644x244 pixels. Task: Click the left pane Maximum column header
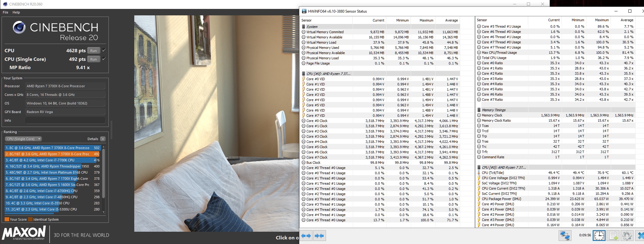426,20
